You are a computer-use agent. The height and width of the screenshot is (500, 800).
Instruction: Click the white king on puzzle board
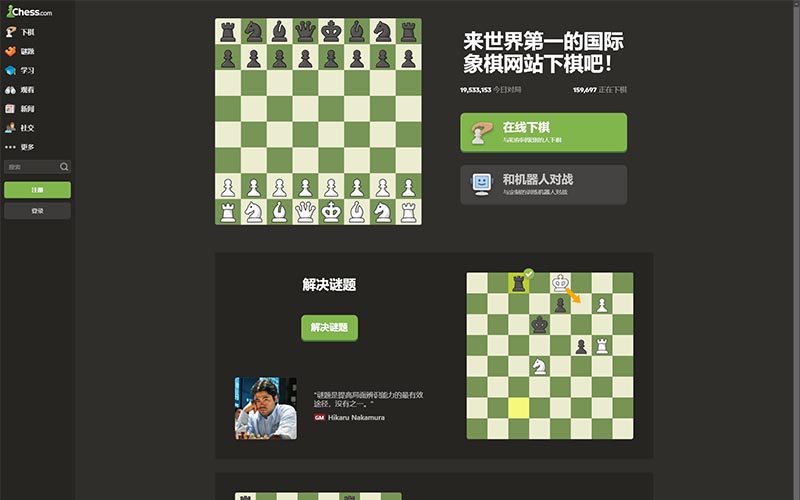click(x=560, y=283)
